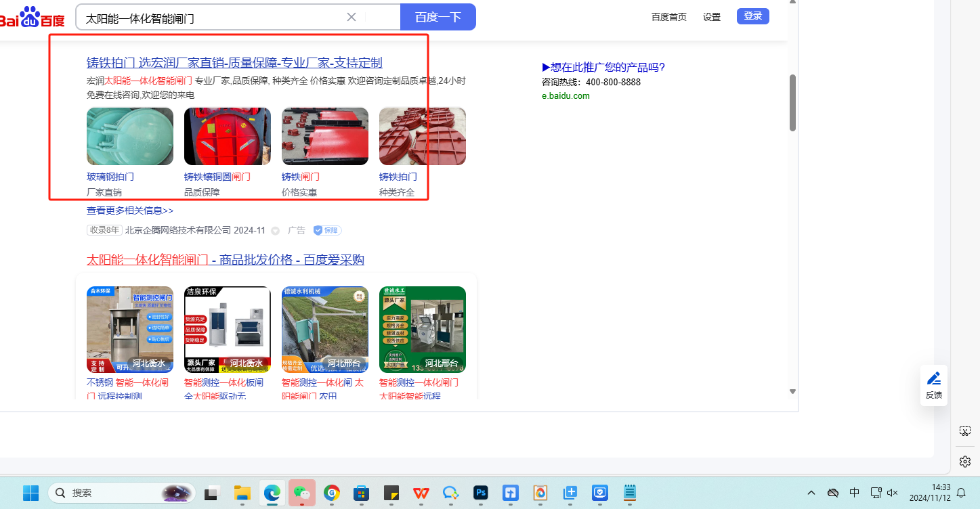Click the screenshot tool icon in browser sidebar
This screenshot has height=509, width=980.
(965, 431)
